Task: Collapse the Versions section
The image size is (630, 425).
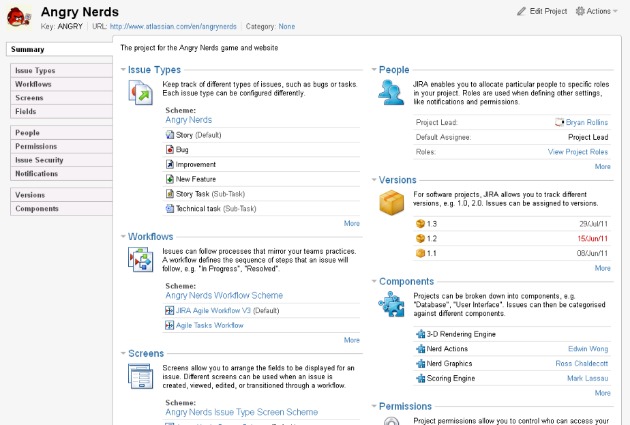Action: pos(374,180)
